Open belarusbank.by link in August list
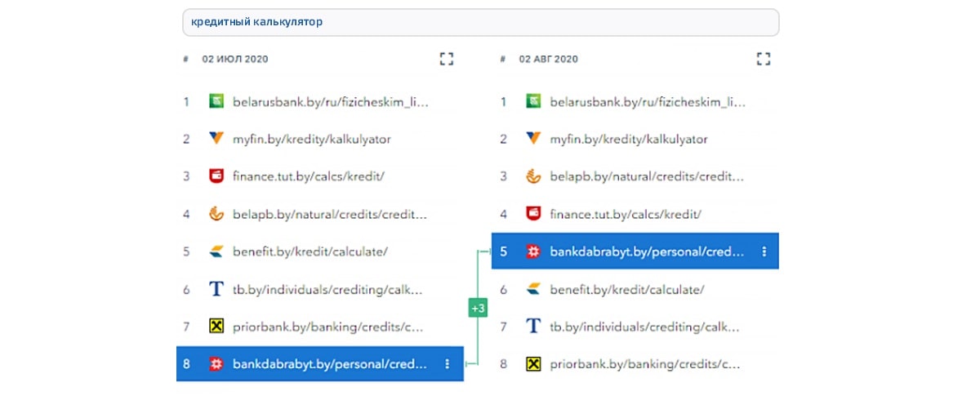 pos(647,102)
